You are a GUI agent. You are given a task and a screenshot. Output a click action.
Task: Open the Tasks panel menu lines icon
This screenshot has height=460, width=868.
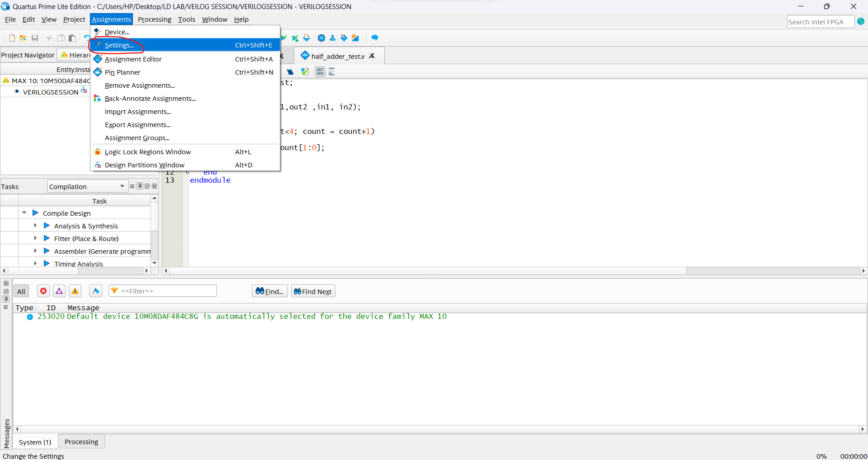[x=132, y=186]
